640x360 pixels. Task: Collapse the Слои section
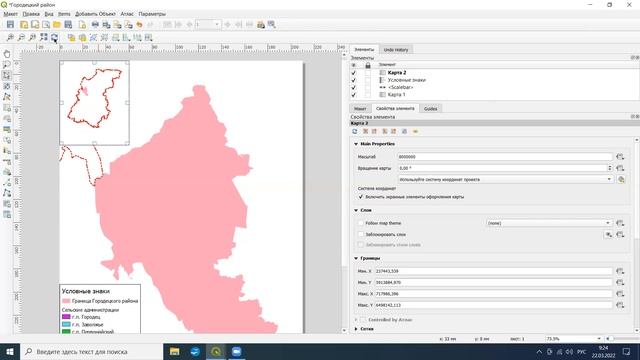[x=356, y=210]
